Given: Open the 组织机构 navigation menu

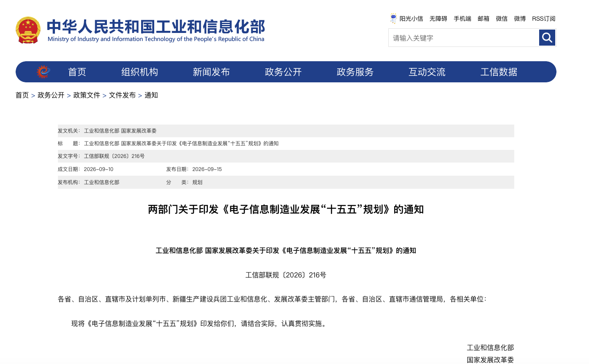Looking at the screenshot, I should pyautogui.click(x=139, y=72).
